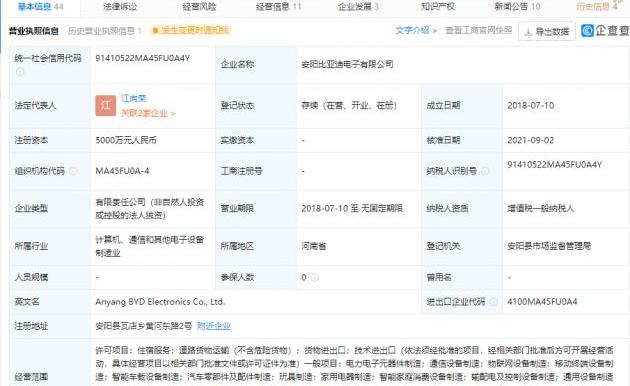Open the 历史信息 tab

pos(597,6)
